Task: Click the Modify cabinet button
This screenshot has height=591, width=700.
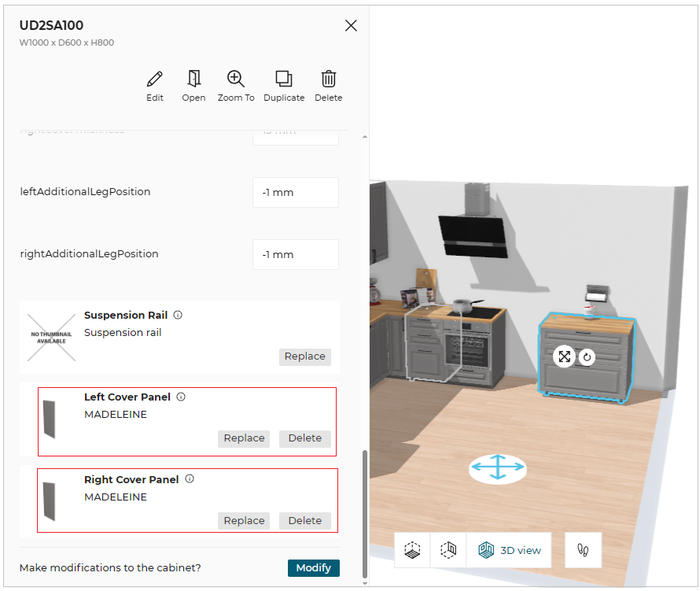Action: [313, 568]
